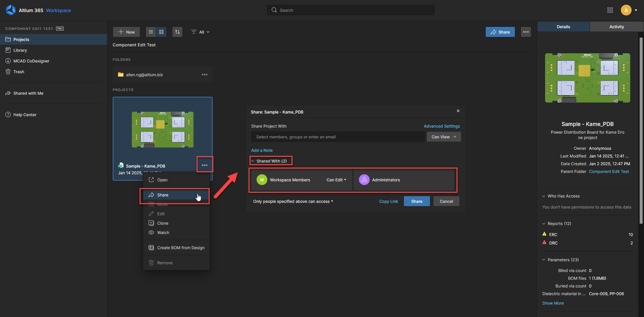Click Advanced Settings link in Share dialog

click(442, 126)
